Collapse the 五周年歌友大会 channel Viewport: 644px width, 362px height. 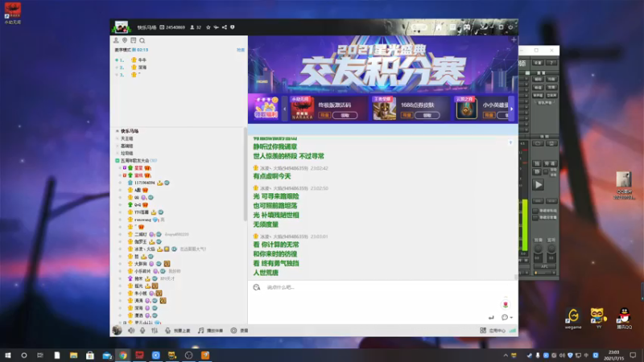(118, 160)
